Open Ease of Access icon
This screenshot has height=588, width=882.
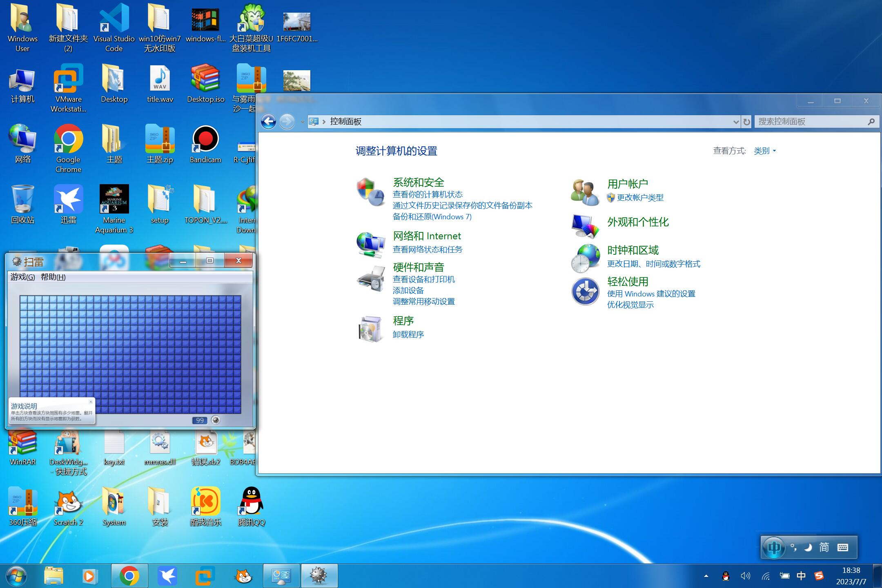click(x=585, y=292)
